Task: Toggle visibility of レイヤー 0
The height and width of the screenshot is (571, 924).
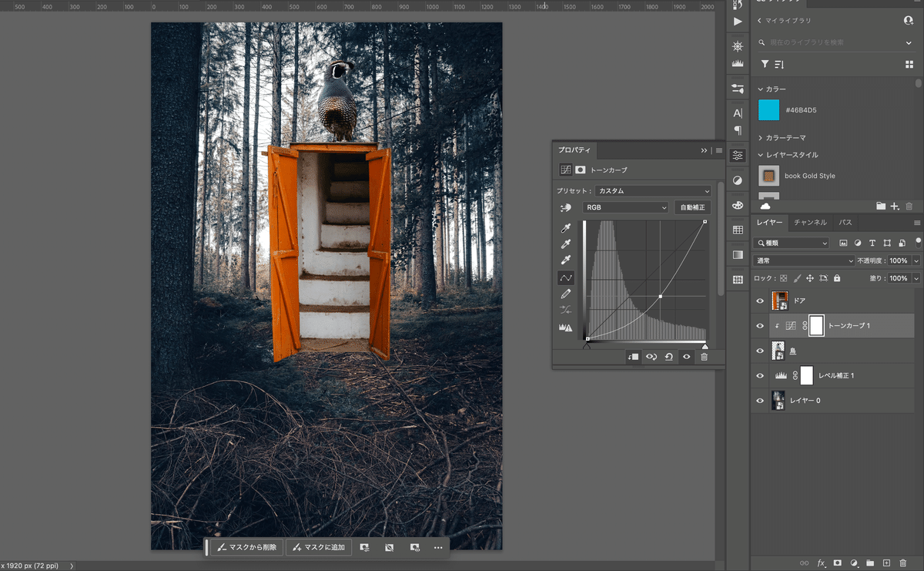Action: (760, 401)
